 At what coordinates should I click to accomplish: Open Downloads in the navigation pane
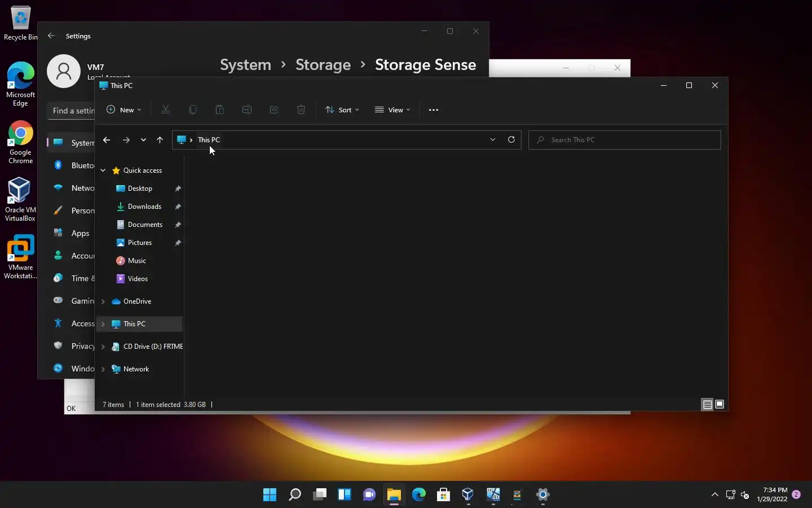(144, 207)
